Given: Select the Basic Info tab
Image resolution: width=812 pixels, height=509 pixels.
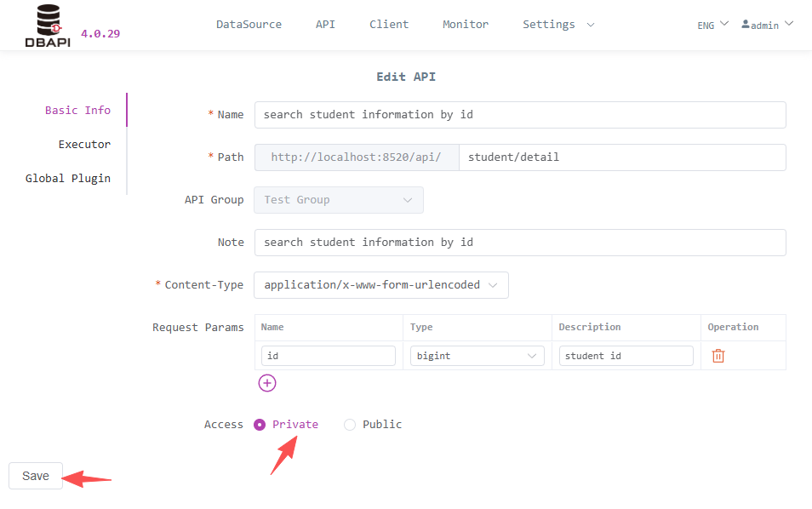Looking at the screenshot, I should pos(77,110).
